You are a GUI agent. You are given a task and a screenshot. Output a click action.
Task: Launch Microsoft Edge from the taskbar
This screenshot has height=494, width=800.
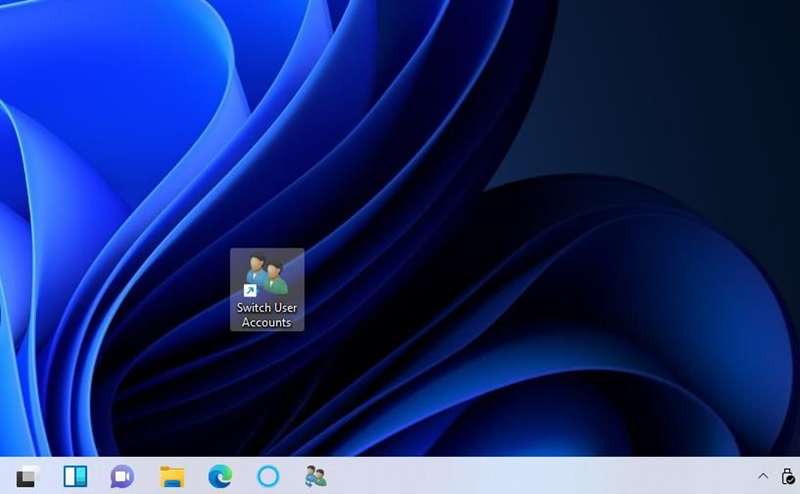point(220,477)
